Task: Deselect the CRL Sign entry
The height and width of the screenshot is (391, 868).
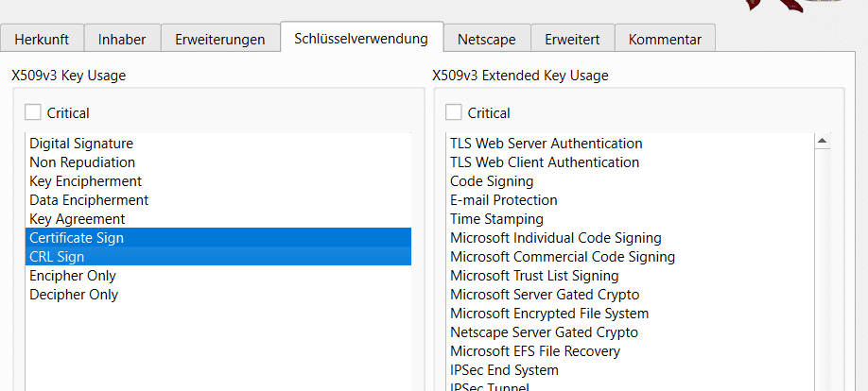Action: (x=218, y=256)
